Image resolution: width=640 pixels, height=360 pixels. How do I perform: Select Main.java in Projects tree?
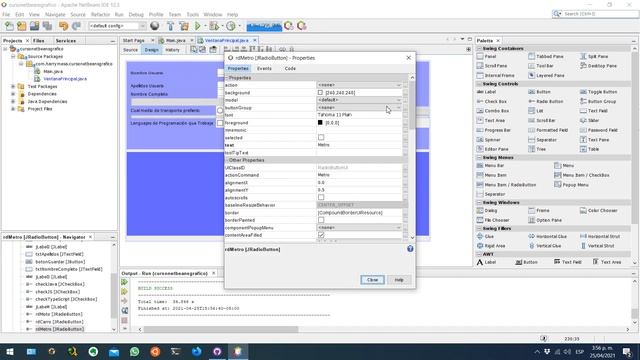53,71
